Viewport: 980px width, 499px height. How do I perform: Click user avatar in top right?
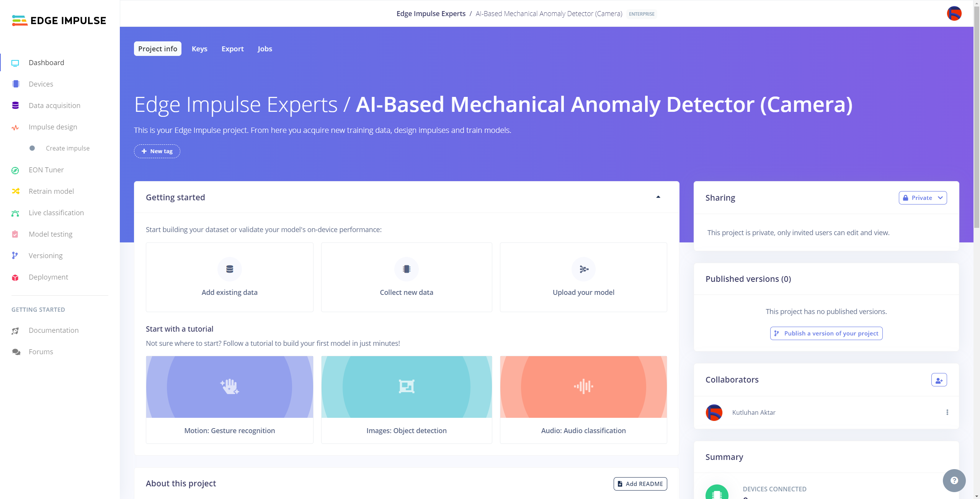coord(954,14)
